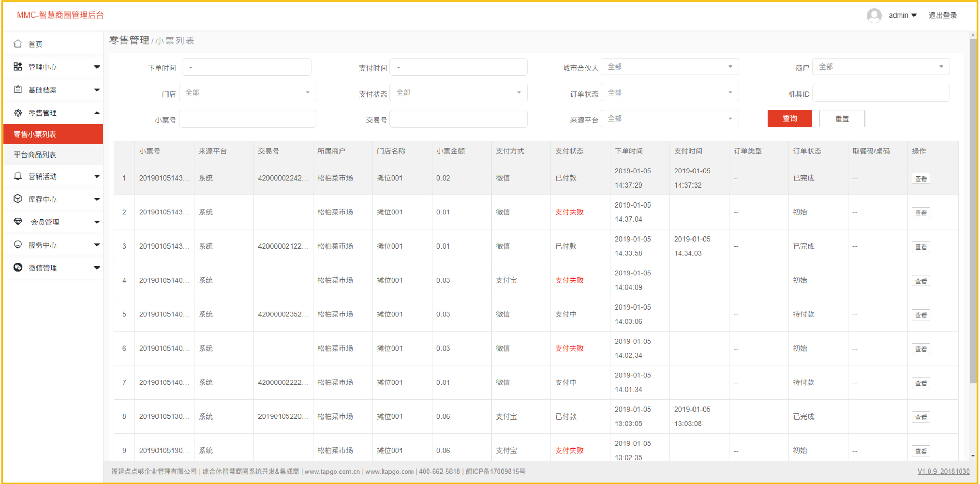The image size is (980, 484).
Task: Click the 库存中心 box icon
Action: tap(18, 198)
